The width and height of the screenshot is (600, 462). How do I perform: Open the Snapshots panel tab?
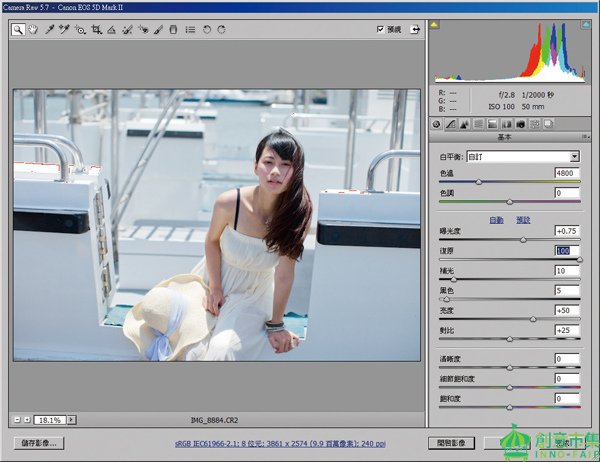(x=548, y=124)
